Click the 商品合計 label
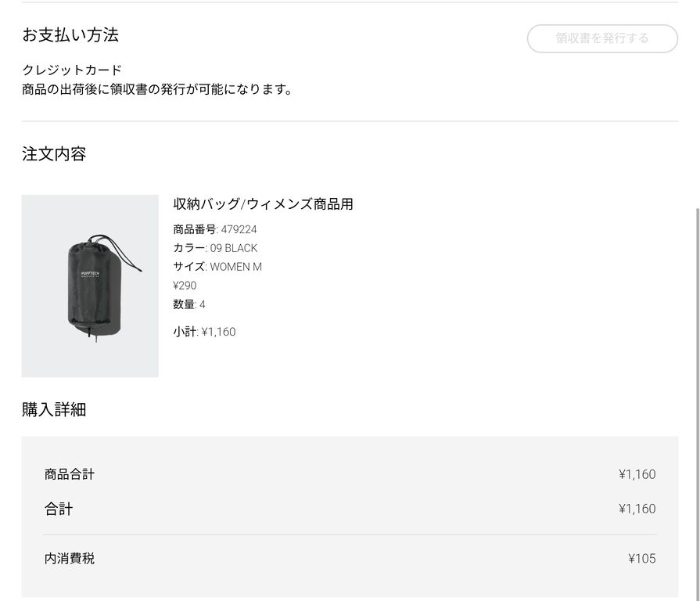This screenshot has width=700, height=601. point(70,474)
